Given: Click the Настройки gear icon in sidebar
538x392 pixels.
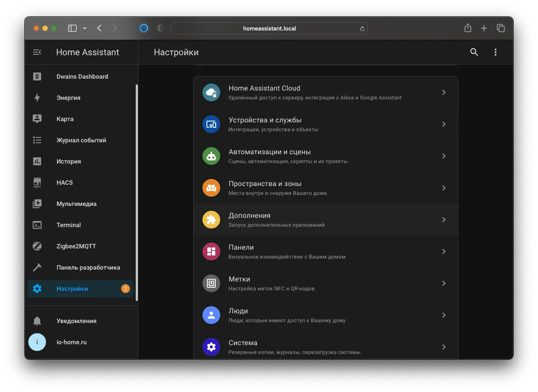Looking at the screenshot, I should (x=37, y=289).
